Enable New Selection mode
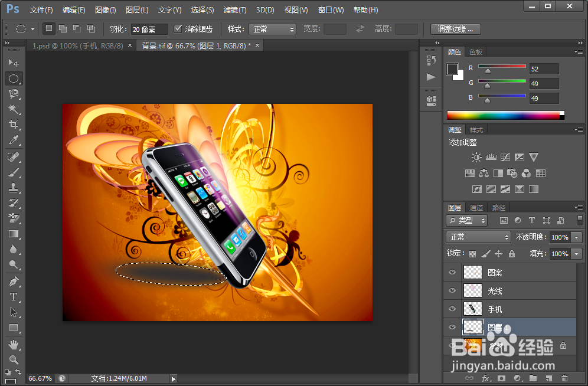The width and height of the screenshot is (588, 386). point(49,28)
